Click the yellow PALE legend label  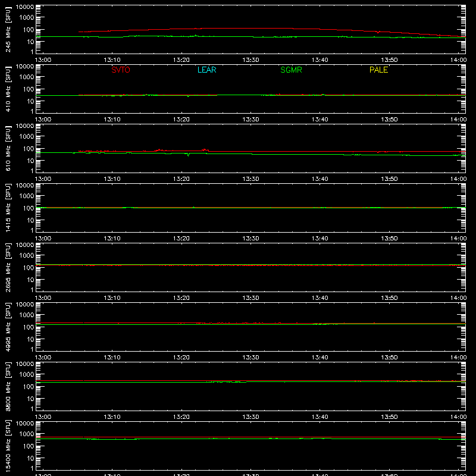(378, 70)
